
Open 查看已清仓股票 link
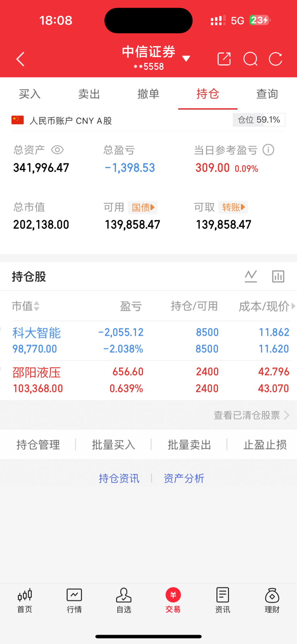coord(251,415)
